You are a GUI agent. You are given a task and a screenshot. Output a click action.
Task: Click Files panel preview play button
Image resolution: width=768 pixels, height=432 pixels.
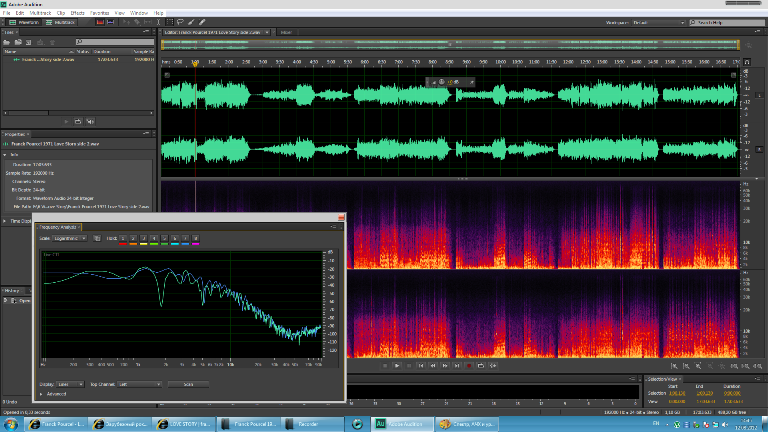tap(67, 121)
